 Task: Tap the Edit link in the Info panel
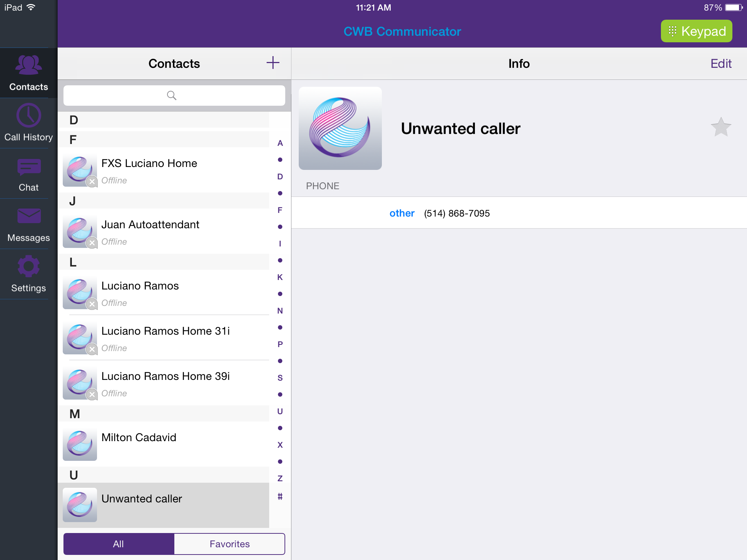[x=720, y=63]
